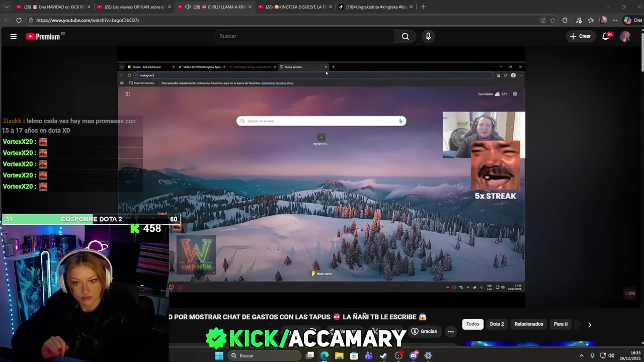The image size is (644, 362).
Task: Open the browser extensions icon
Action: click(x=565, y=20)
